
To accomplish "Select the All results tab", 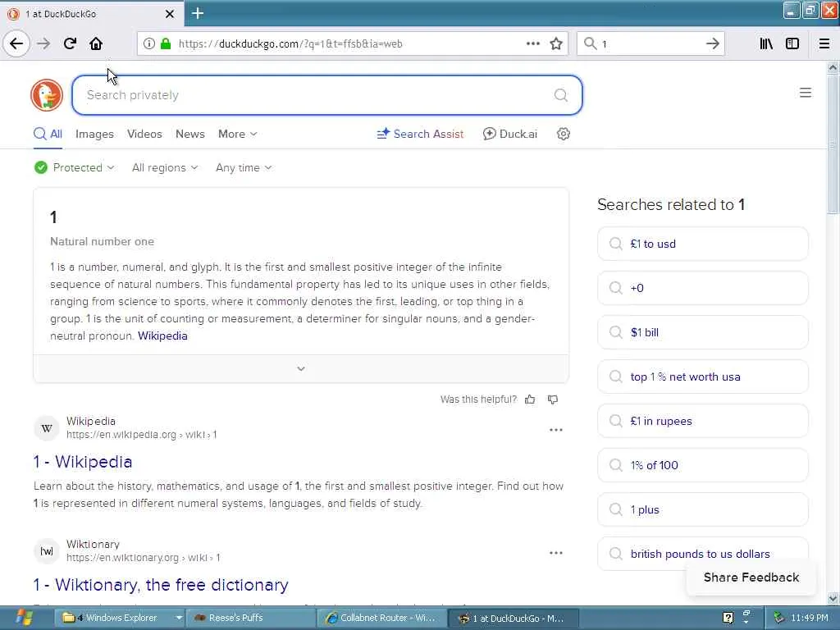I will 48,134.
